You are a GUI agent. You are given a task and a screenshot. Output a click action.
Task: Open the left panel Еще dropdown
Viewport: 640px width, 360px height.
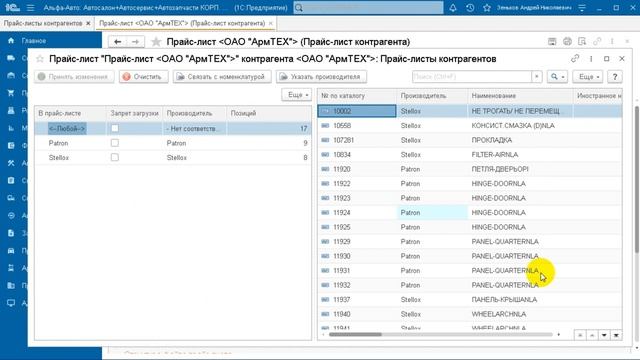point(296,95)
